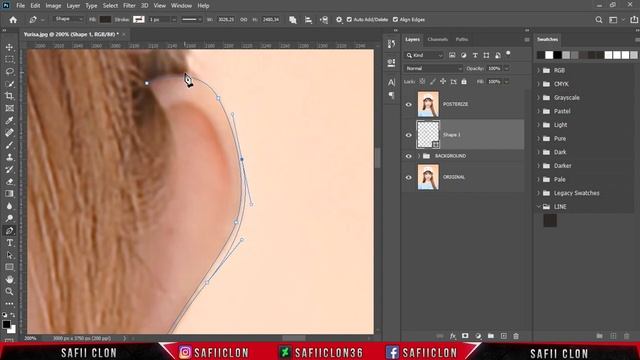The width and height of the screenshot is (640, 360).
Task: Select the Eraser tool
Action: click(x=9, y=182)
